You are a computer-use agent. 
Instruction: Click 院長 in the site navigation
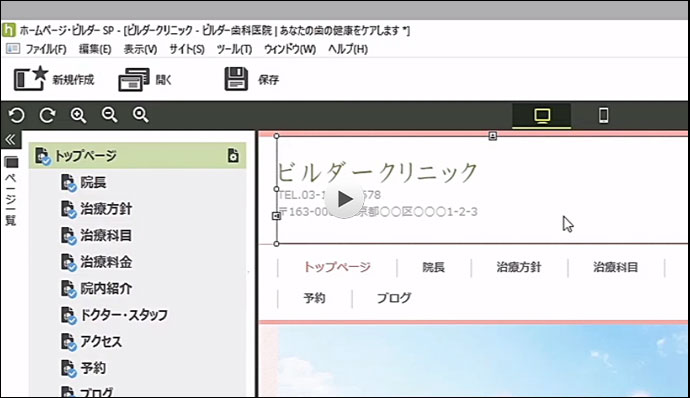pos(433,267)
